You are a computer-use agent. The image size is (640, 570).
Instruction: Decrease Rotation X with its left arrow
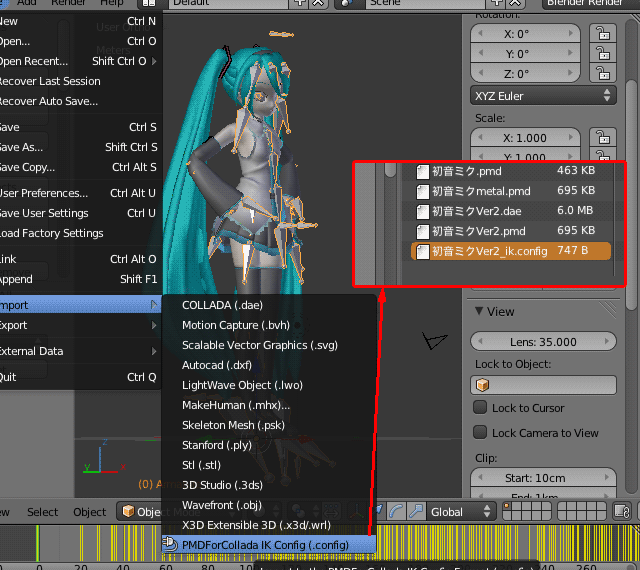pyautogui.click(x=480, y=33)
